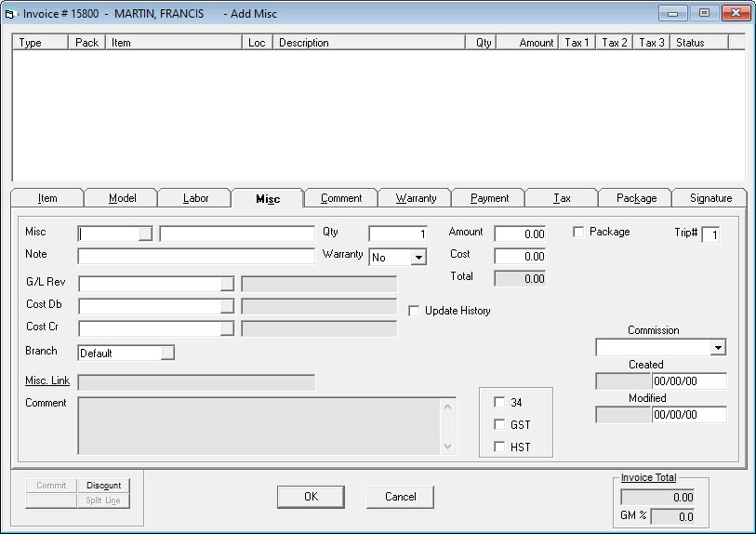Tick the HST tax checkbox
Viewport: 756px width, 534px height.
pos(499,447)
